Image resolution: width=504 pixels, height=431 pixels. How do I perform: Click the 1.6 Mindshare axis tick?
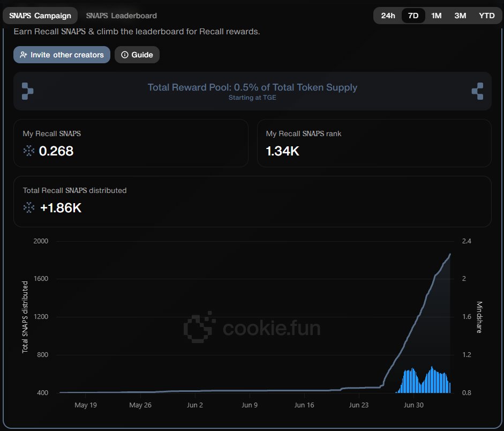pos(467,316)
